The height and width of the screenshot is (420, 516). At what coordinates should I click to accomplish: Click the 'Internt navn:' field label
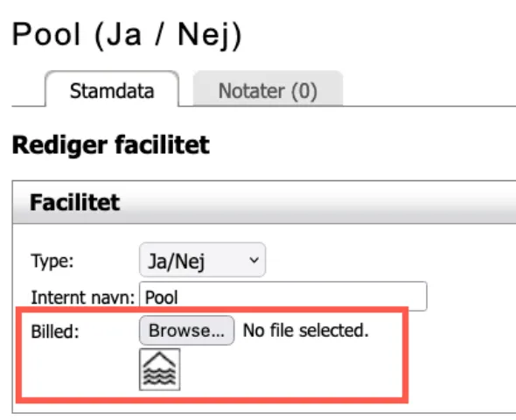82,297
